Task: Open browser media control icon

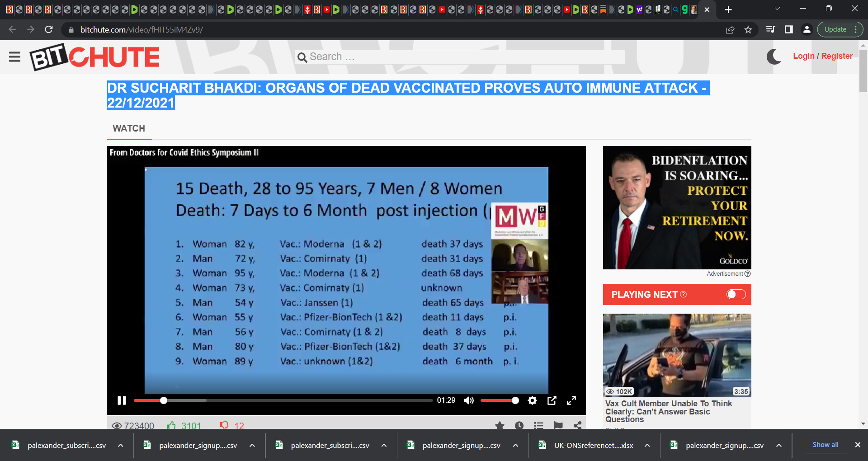Action: coord(770,29)
